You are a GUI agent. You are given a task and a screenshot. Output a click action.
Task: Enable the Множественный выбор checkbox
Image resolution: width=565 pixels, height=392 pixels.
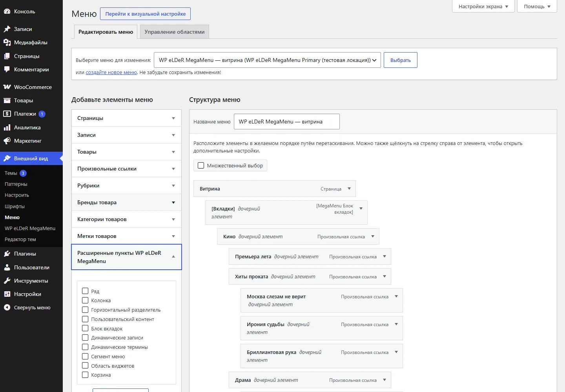pyautogui.click(x=201, y=165)
